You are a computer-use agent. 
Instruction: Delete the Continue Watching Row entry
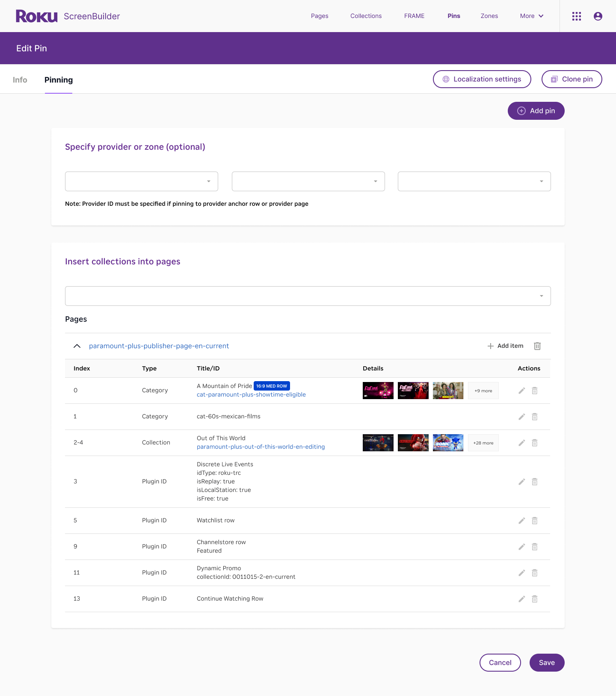coord(535,599)
